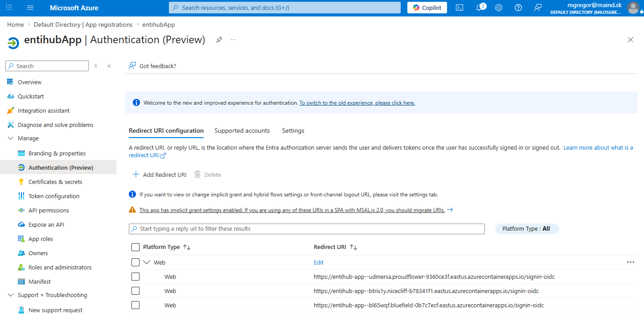Switch to Redirect URI configuration tab
The height and width of the screenshot is (326, 644).
[166, 131]
